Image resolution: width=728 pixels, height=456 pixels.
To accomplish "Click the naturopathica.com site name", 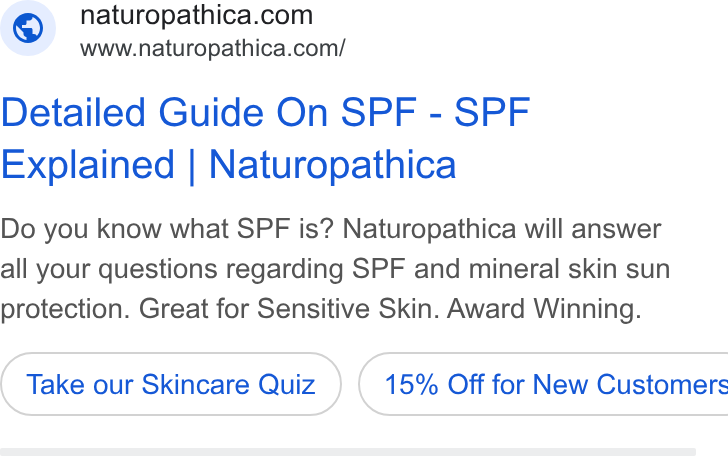I will (x=196, y=16).
